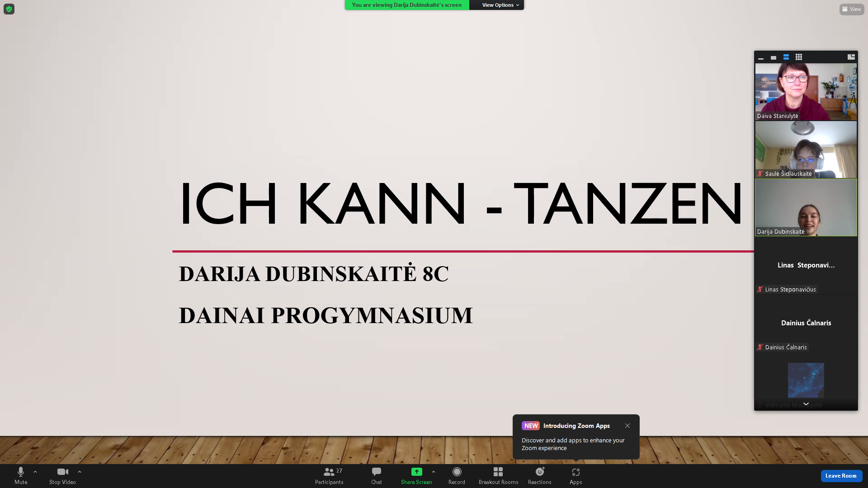The height and width of the screenshot is (488, 868).
Task: Click the green Share Screen icon
Action: (x=416, y=472)
